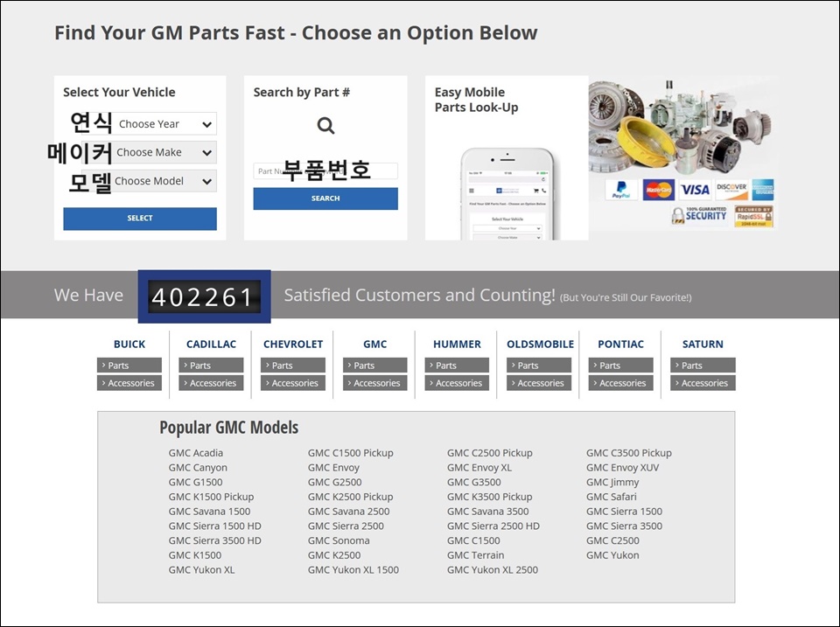Open Accessories under GMC
840x627 pixels.
coord(375,383)
